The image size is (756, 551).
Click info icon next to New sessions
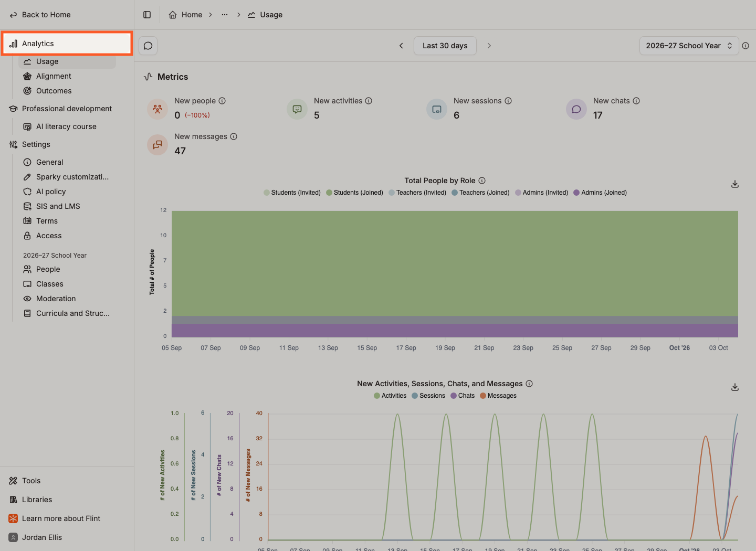coord(508,101)
